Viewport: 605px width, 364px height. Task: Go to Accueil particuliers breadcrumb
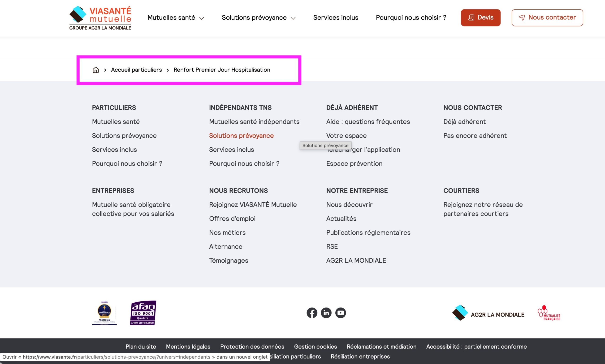click(136, 70)
